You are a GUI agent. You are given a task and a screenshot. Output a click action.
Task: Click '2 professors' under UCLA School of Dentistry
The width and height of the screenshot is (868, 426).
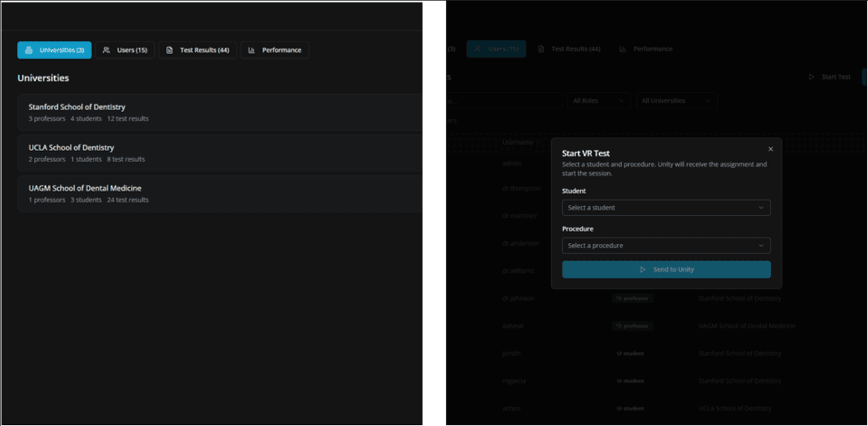47,160
